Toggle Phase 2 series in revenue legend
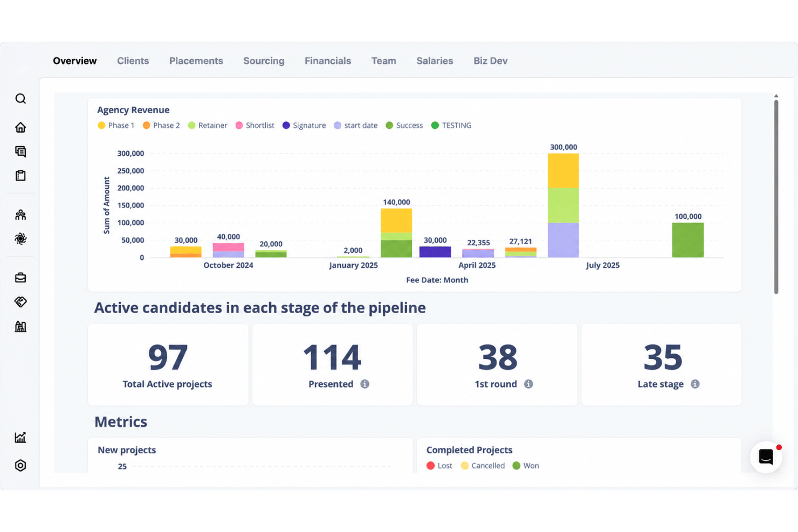Screen dimensions: 798x532 (161, 125)
